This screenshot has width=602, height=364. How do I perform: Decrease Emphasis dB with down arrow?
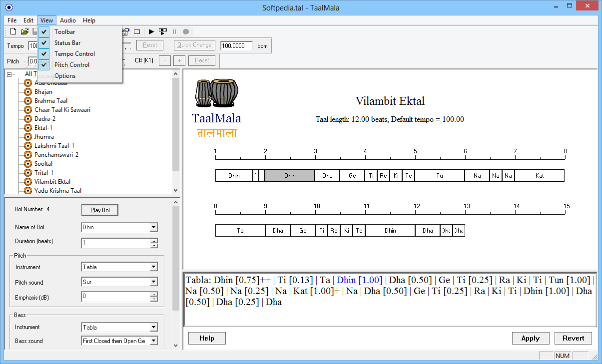pos(154,300)
